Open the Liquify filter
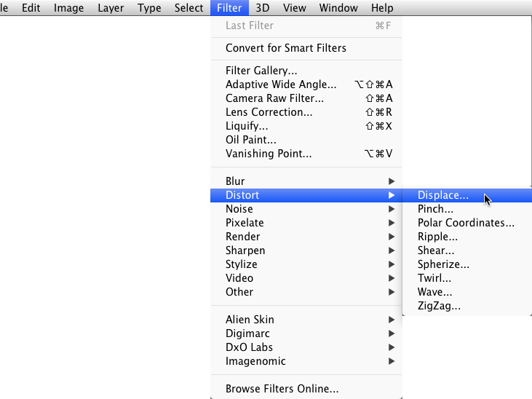This screenshot has width=532, height=399. point(247,126)
